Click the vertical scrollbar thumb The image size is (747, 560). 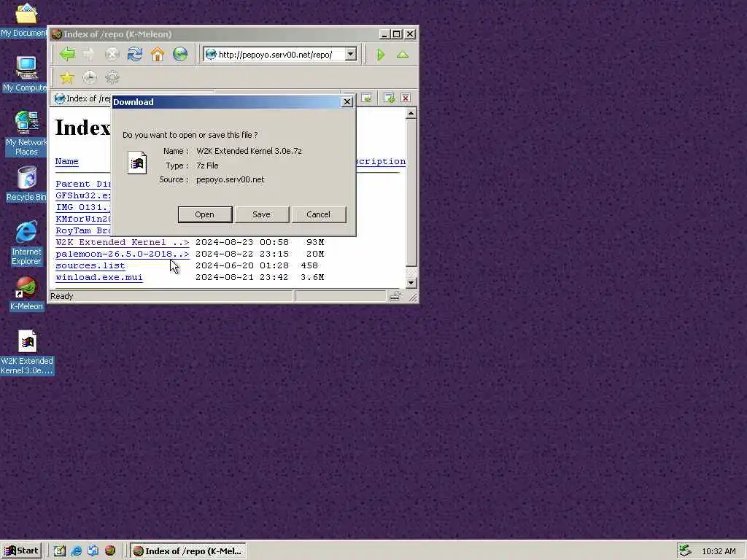coord(411,192)
